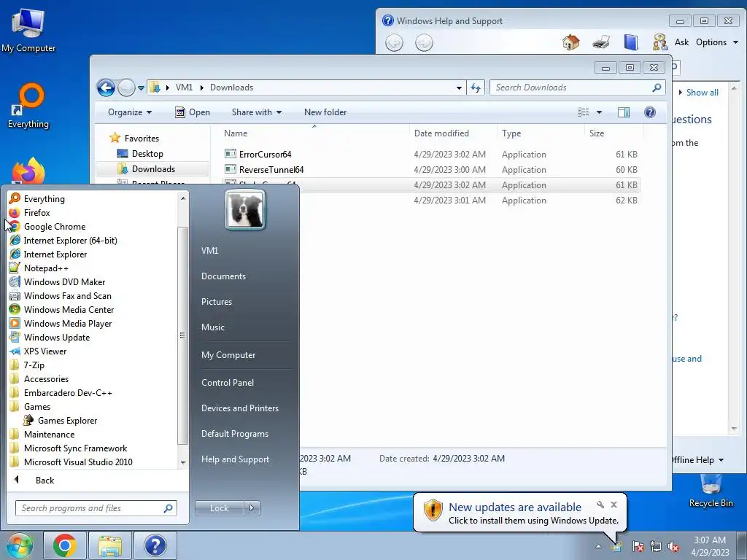Click Ask in Help and Support

point(681,42)
